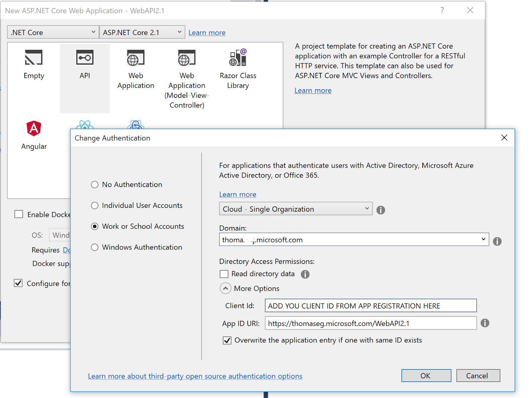Uncheck Overwrite the application entry checkbox
The width and height of the screenshot is (532, 398).
[x=227, y=340]
